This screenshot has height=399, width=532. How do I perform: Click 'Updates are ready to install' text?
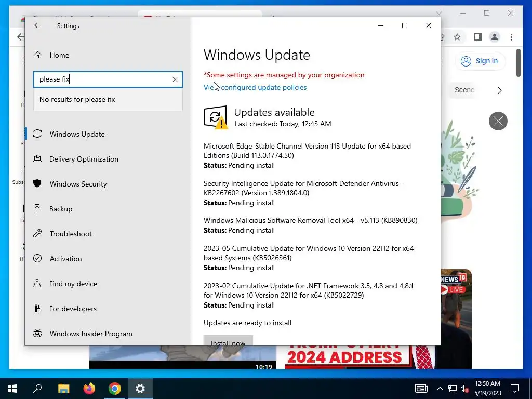pyautogui.click(x=247, y=323)
